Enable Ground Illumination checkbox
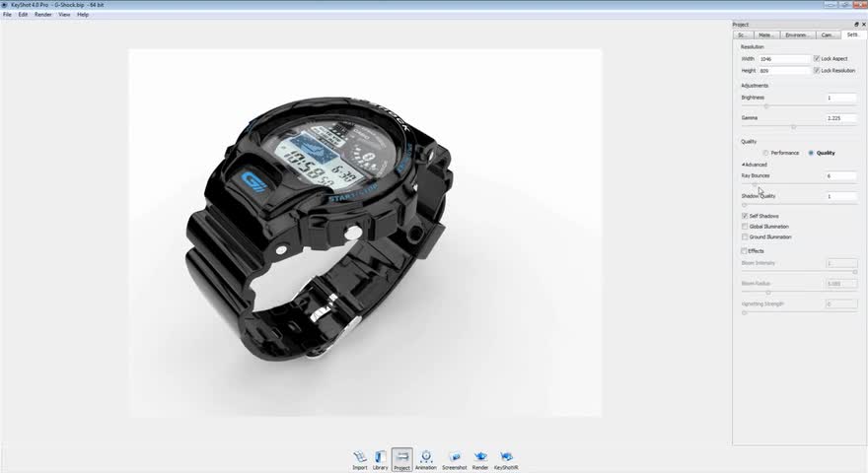 pyautogui.click(x=745, y=236)
